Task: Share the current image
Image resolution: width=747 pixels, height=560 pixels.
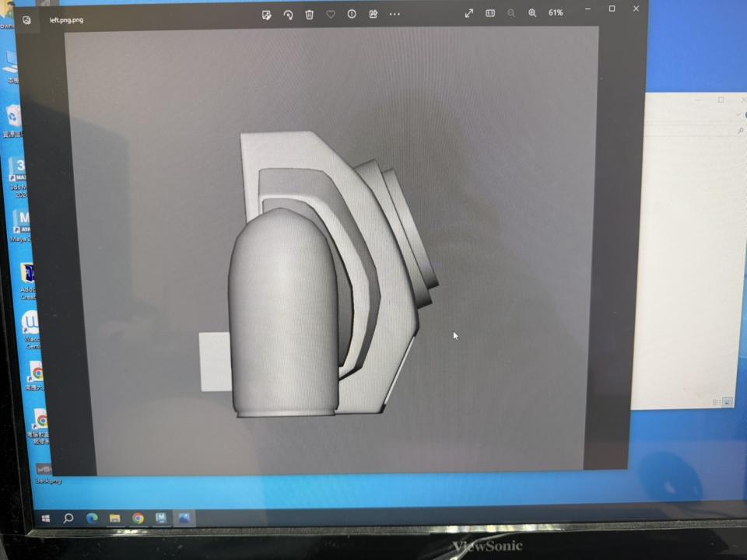Action: [x=373, y=14]
